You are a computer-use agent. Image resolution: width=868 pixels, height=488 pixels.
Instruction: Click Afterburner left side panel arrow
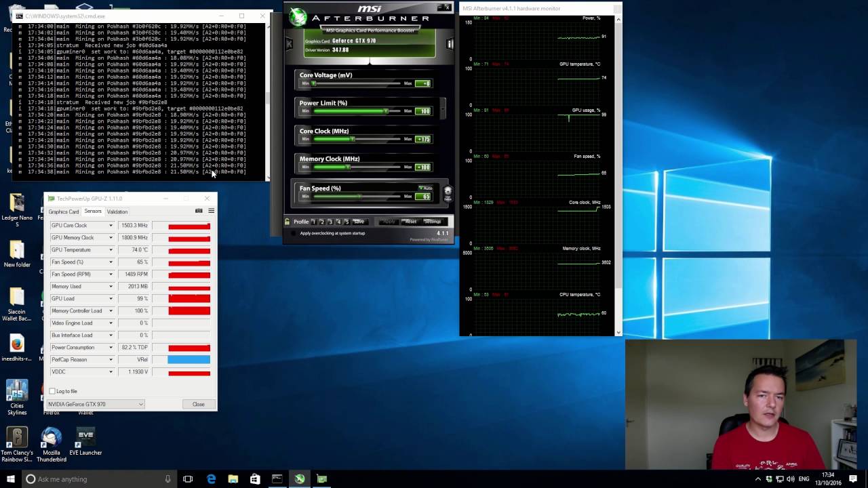tap(289, 44)
